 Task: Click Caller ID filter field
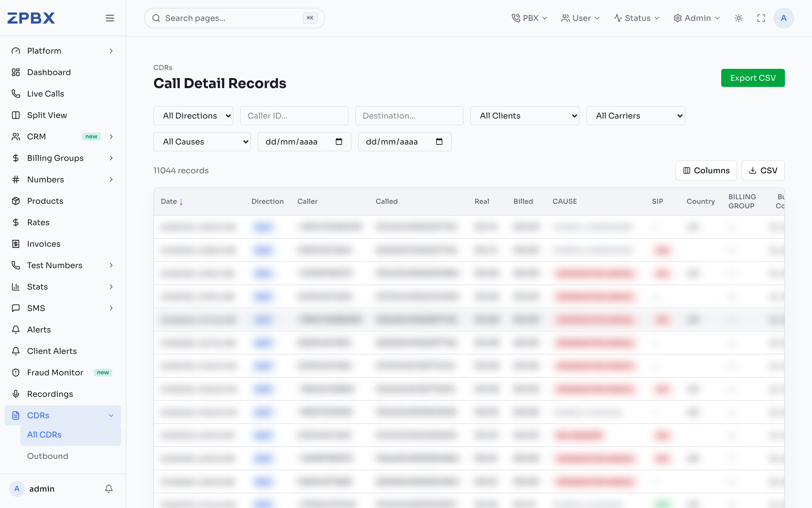point(294,116)
